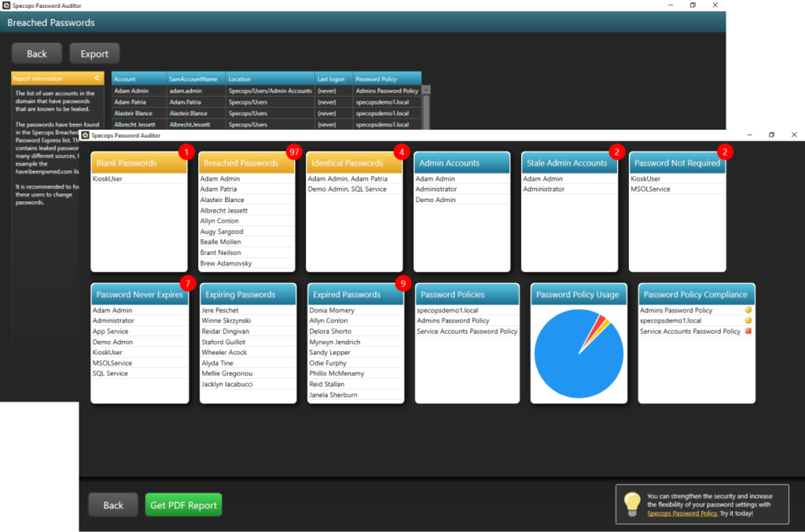Screen dimensions: 805x532
Task: Open the Expired Passwords card header
Action: [355, 295]
